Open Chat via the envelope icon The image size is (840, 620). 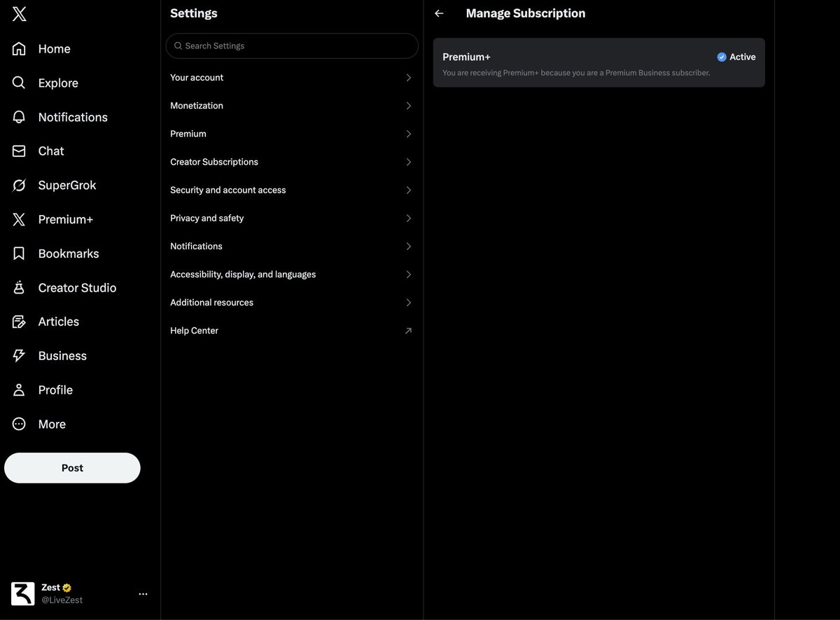click(19, 151)
